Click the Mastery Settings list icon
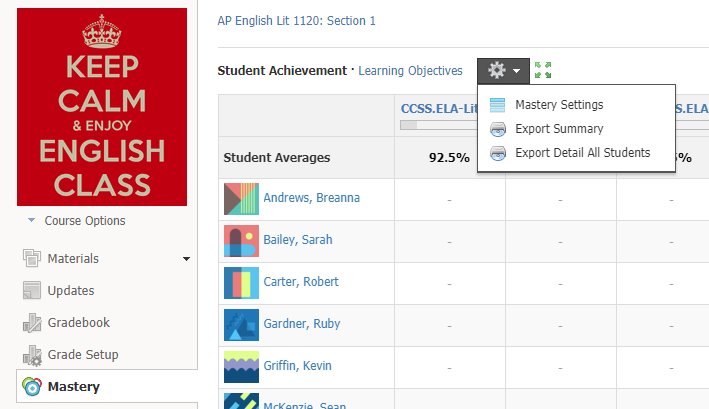 [x=498, y=105]
